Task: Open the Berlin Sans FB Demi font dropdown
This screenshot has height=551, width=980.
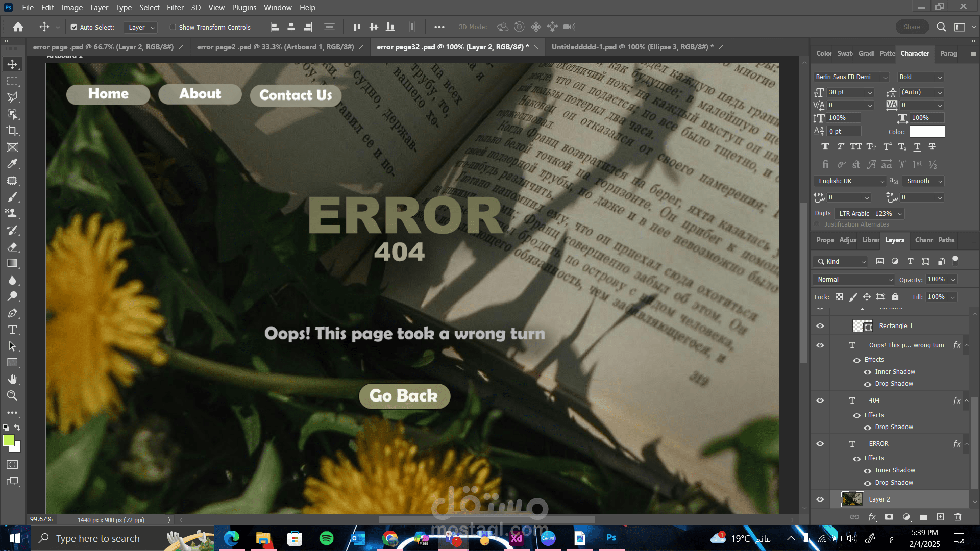Action: (x=885, y=77)
